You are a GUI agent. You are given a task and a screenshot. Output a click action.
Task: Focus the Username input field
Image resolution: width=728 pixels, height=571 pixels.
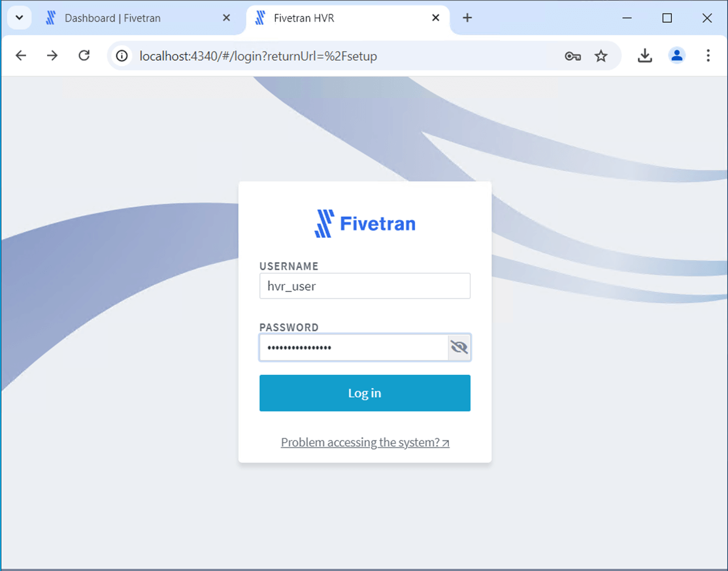tap(365, 286)
